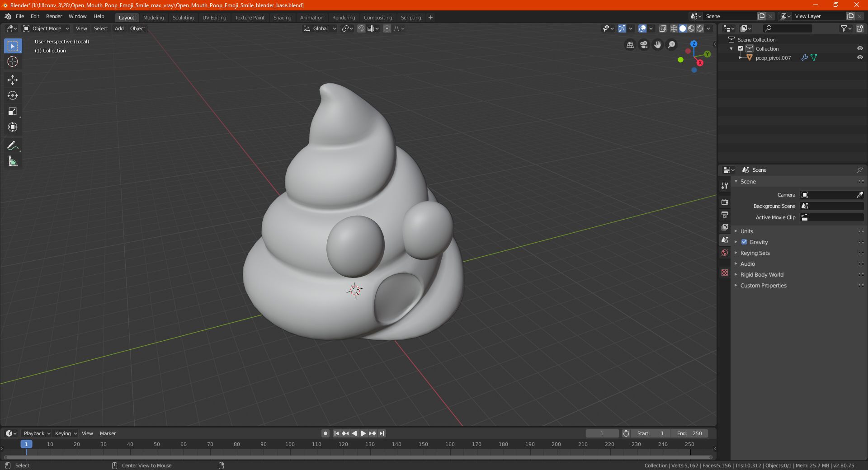Switch to camera view icon

[x=644, y=45]
